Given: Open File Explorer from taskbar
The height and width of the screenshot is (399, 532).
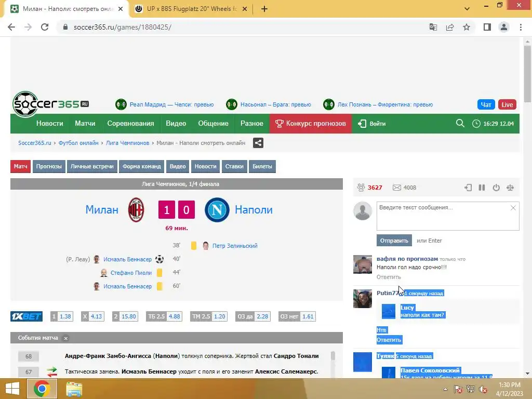Looking at the screenshot, I should pyautogui.click(x=74, y=389).
